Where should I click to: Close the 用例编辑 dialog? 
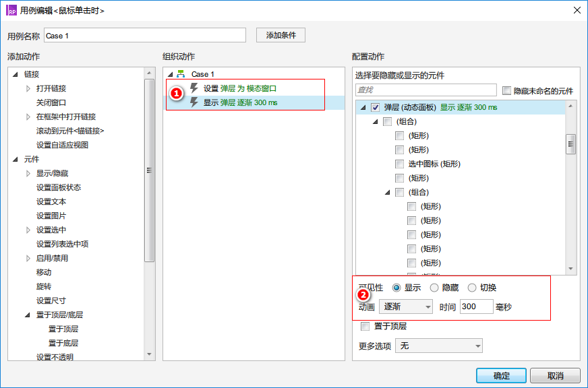coord(577,10)
